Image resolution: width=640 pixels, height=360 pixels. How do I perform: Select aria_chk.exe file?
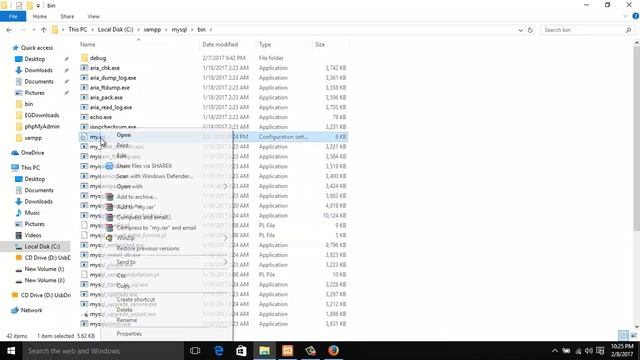105,68
